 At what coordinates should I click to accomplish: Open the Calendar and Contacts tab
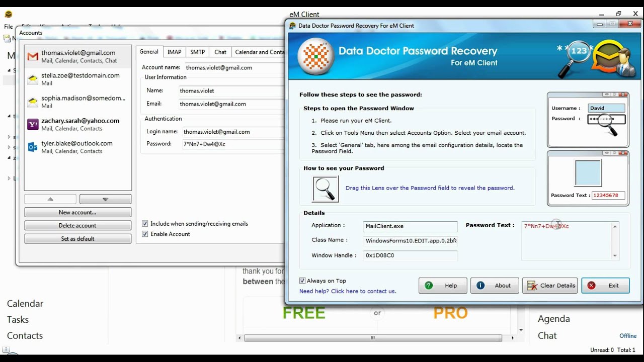point(259,52)
